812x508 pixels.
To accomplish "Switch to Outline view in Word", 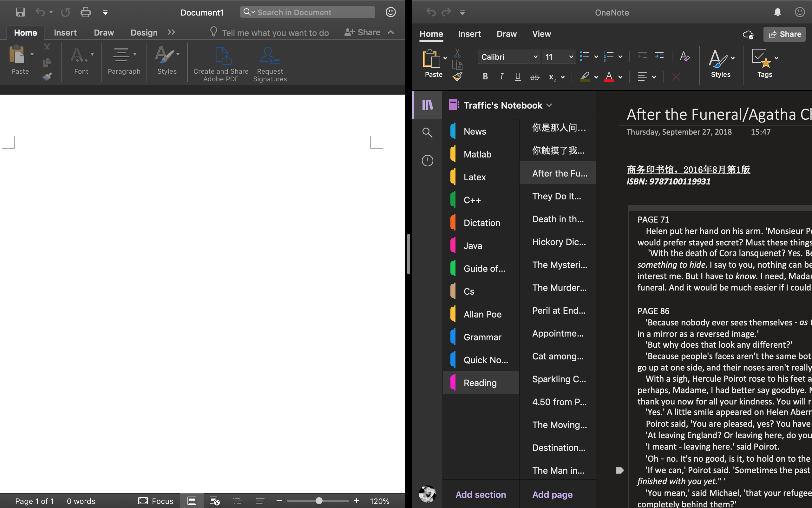I will 238,501.
